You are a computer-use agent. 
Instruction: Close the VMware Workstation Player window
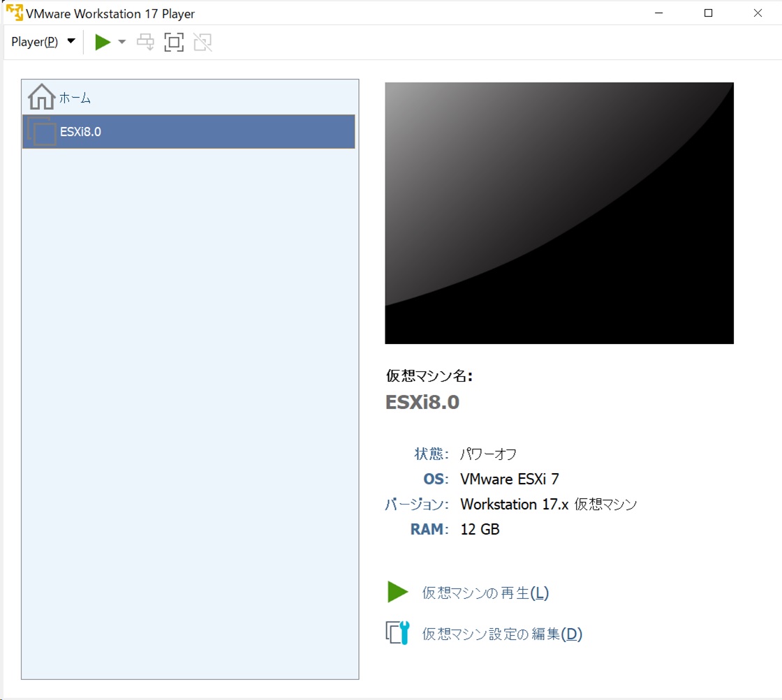point(758,13)
